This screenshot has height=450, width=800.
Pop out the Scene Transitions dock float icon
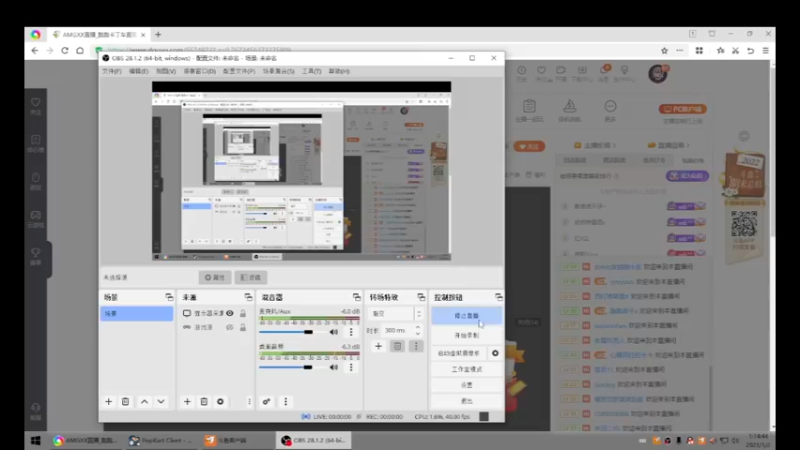(421, 297)
